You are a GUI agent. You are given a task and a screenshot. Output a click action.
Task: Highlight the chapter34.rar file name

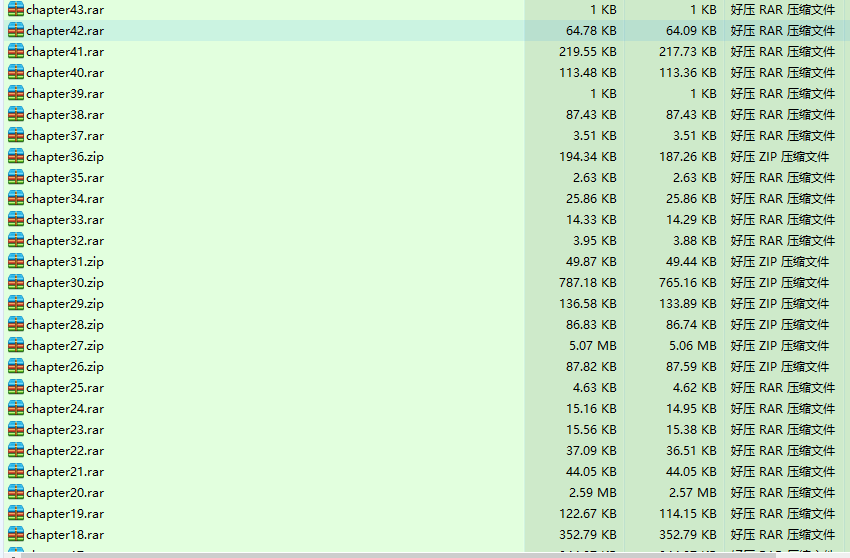click(65, 198)
